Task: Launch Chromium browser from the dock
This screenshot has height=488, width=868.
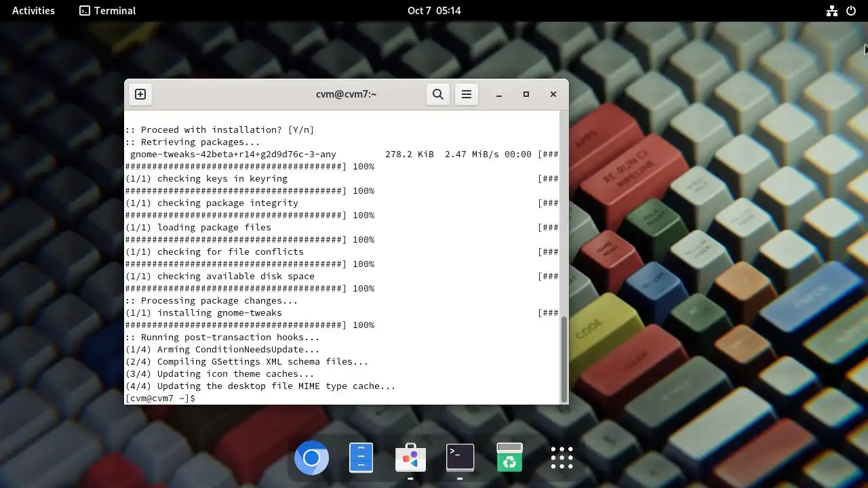Action: [x=311, y=458]
